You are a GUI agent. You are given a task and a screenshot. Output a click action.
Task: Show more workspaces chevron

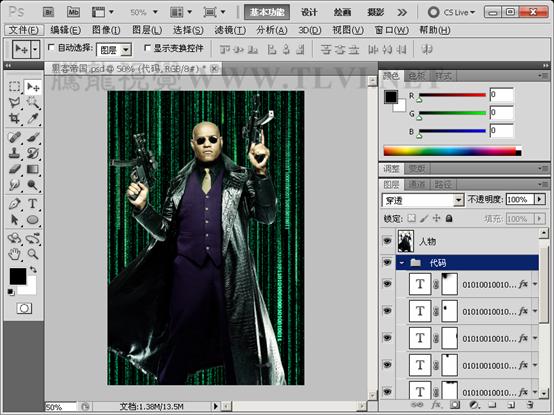tap(402, 13)
